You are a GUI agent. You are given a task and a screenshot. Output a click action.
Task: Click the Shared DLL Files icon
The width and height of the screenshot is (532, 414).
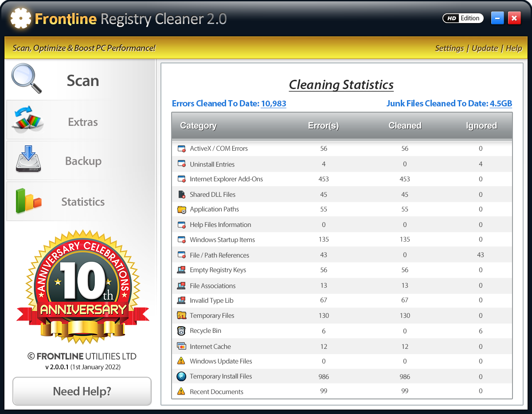pos(181,195)
